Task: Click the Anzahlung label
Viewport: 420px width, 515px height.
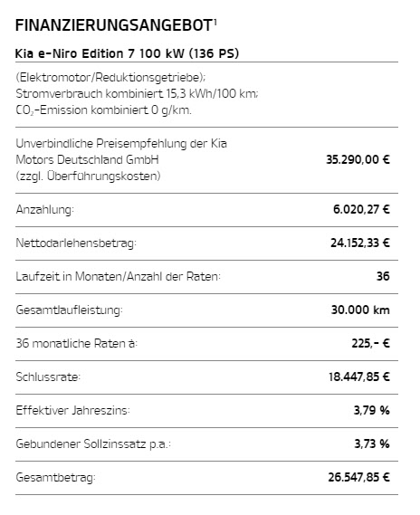Action: (x=45, y=210)
